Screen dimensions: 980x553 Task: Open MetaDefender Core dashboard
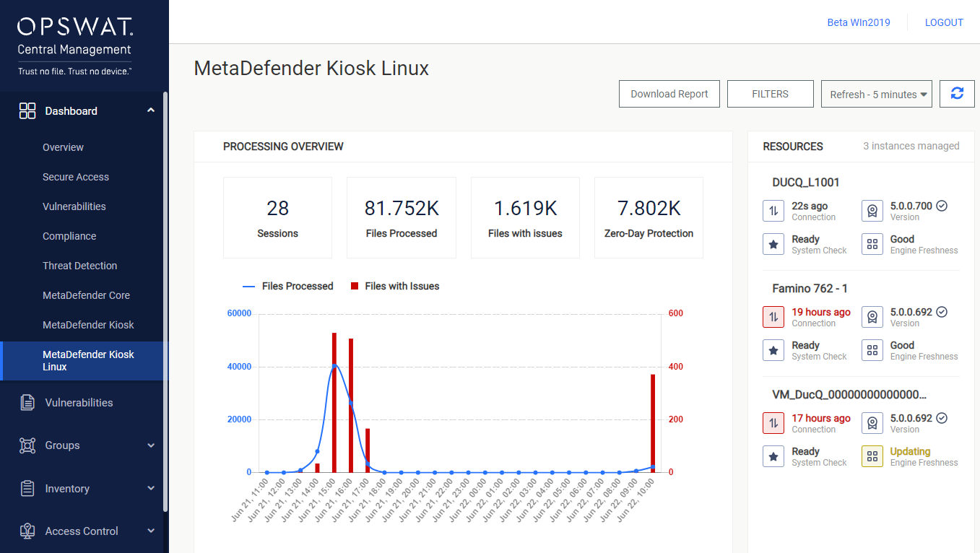pos(86,295)
